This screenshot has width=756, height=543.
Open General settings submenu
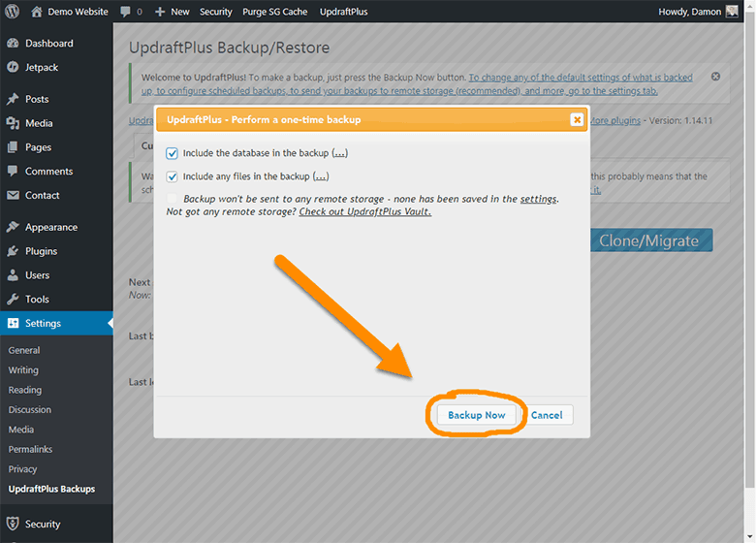[24, 350]
